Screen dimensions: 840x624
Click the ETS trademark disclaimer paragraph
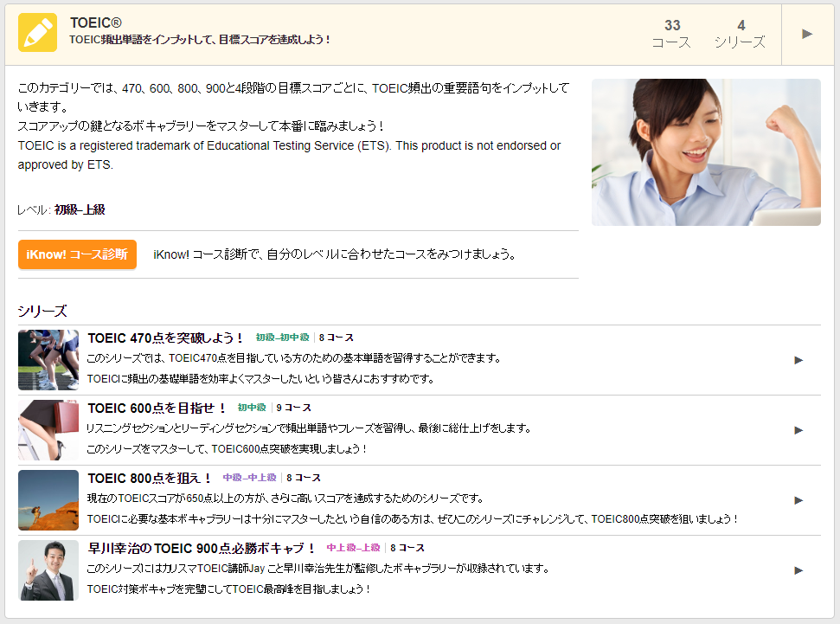[289, 155]
